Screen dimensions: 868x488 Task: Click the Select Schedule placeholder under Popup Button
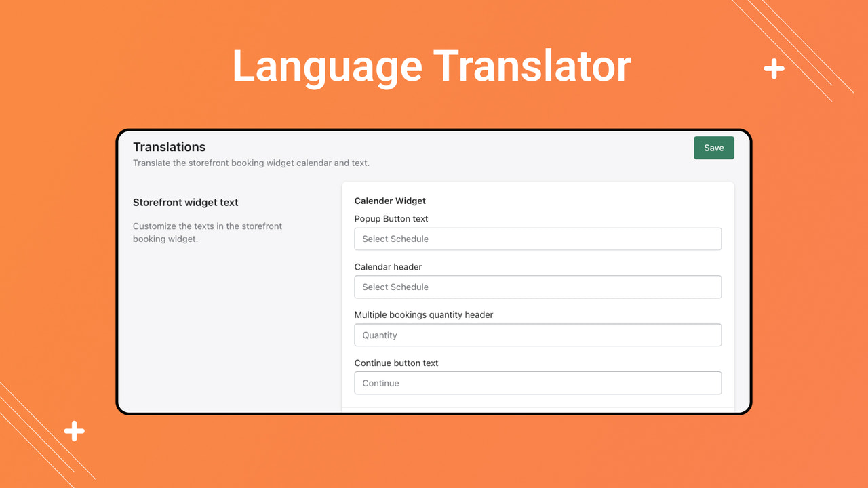(395, 239)
